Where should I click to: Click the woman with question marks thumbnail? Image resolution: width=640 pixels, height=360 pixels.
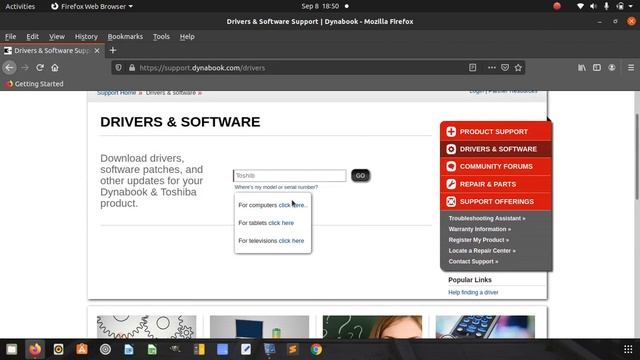tap(372, 327)
